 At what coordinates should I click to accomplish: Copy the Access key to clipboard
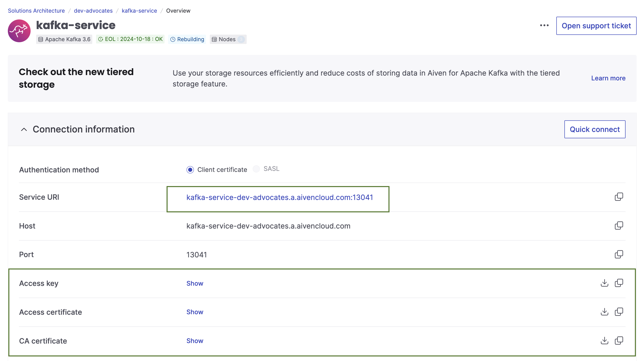coord(619,283)
